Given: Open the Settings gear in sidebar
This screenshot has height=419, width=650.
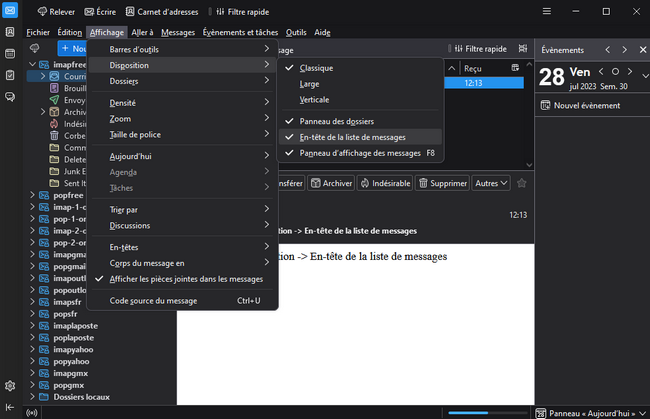Looking at the screenshot, I should click(10, 386).
